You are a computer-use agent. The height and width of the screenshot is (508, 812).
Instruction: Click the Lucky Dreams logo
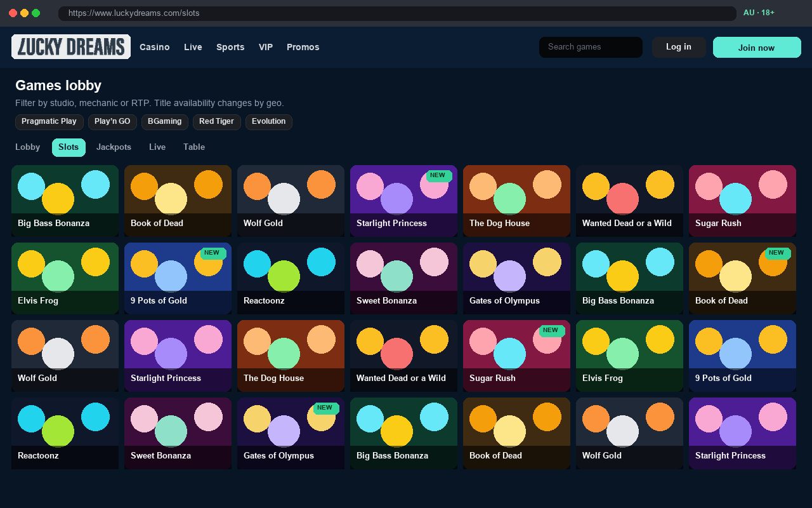(x=71, y=47)
